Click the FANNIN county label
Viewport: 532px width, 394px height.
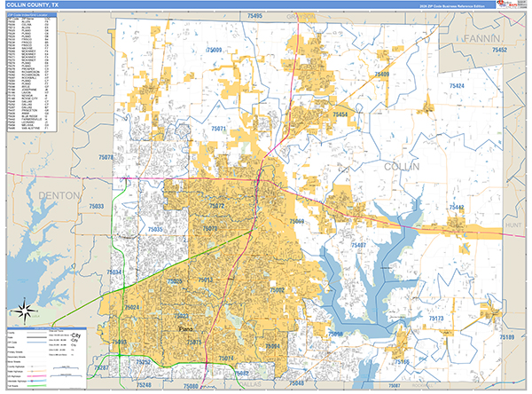[481, 39]
